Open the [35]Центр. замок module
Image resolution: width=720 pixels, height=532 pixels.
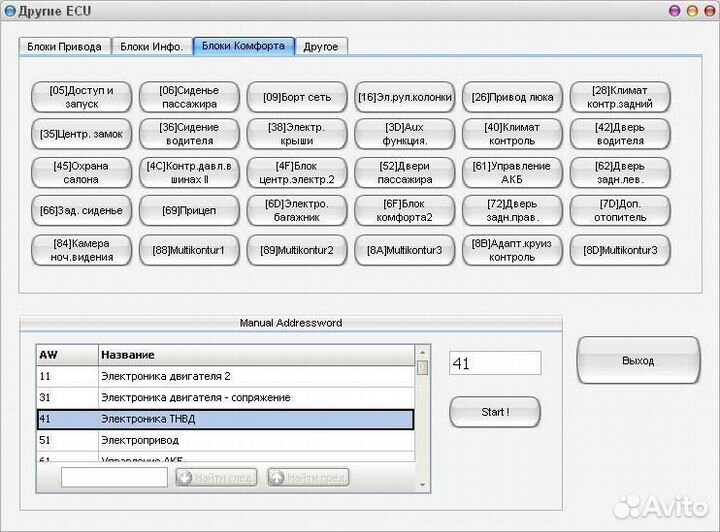(x=81, y=134)
